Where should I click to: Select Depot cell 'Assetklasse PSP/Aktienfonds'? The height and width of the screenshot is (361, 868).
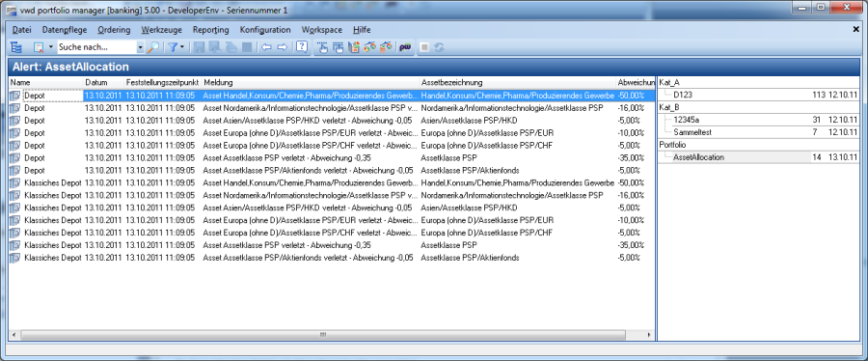pyautogui.click(x=470, y=170)
